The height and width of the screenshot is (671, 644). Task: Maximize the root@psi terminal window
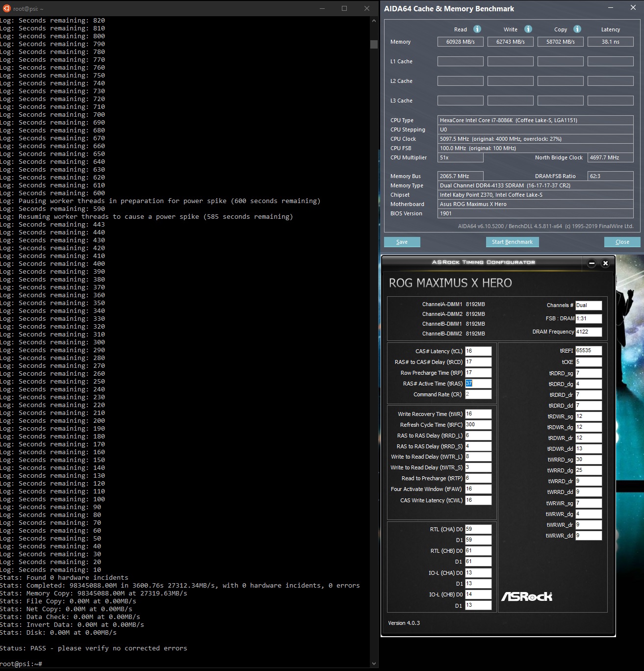click(344, 8)
